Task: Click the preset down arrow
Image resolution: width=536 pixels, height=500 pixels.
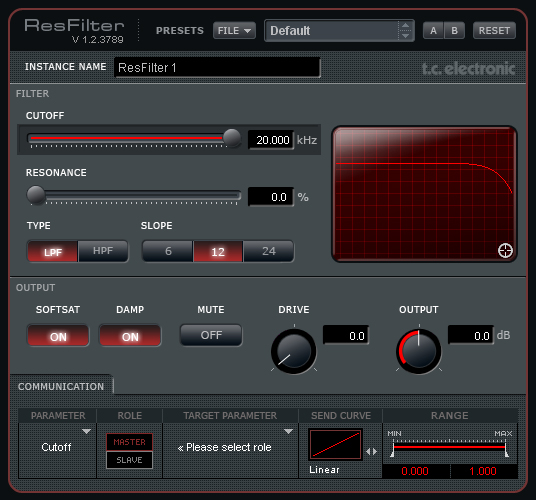Action: coord(405,36)
